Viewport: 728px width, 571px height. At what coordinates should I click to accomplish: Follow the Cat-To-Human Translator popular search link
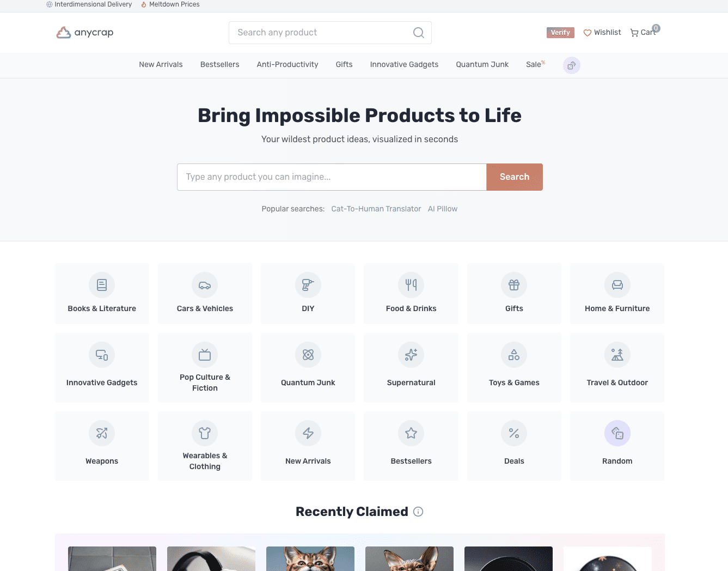[376, 209]
